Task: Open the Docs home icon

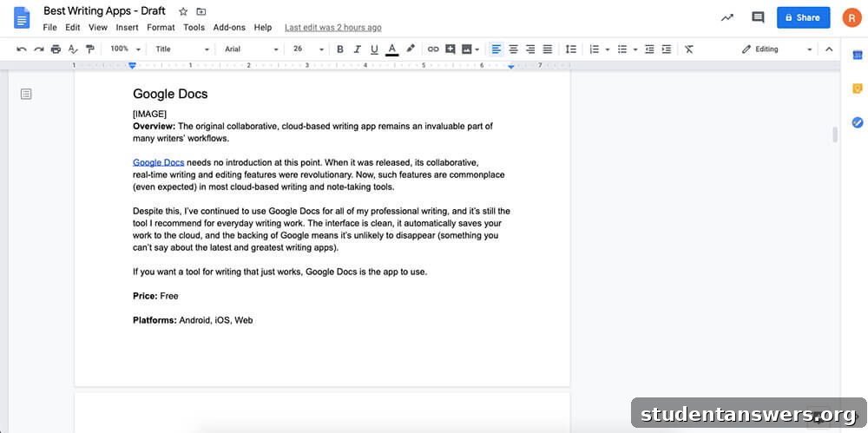Action: [x=22, y=17]
